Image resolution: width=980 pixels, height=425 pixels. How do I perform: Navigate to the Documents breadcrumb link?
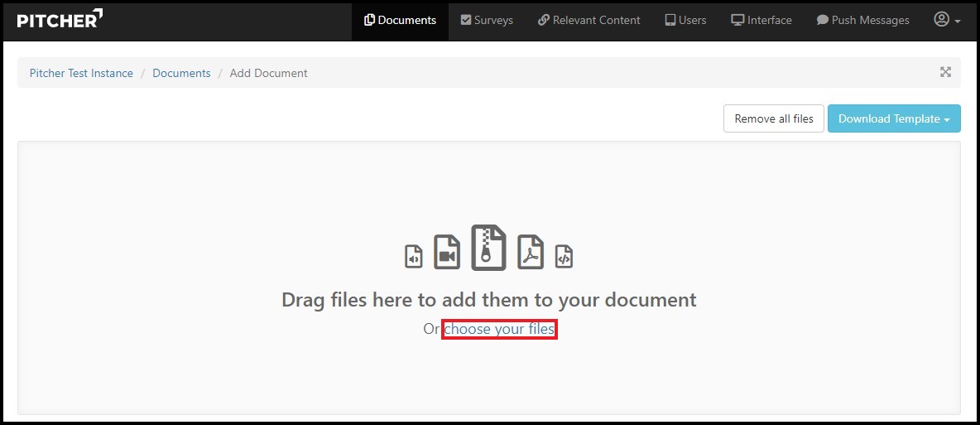(x=181, y=73)
